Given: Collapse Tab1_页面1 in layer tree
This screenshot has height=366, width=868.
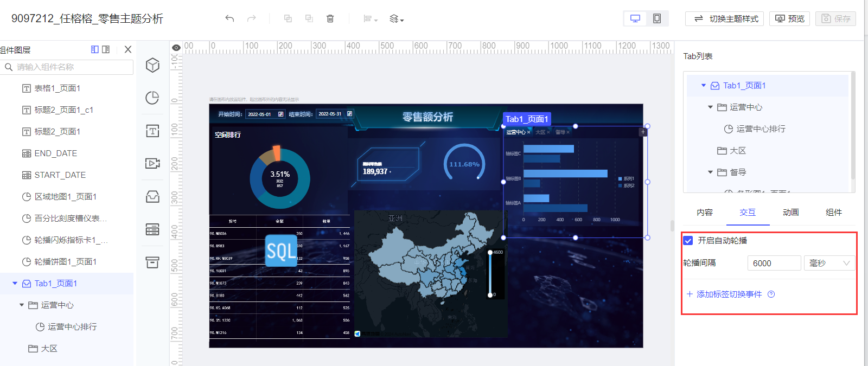Looking at the screenshot, I should [x=15, y=284].
